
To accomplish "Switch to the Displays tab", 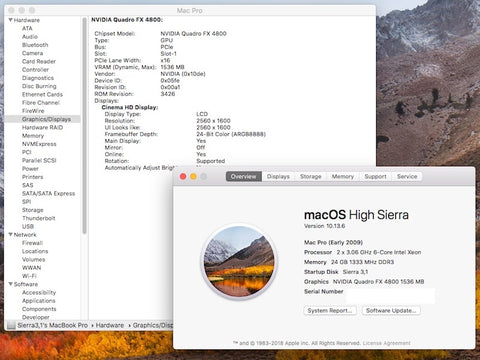I will (x=278, y=176).
